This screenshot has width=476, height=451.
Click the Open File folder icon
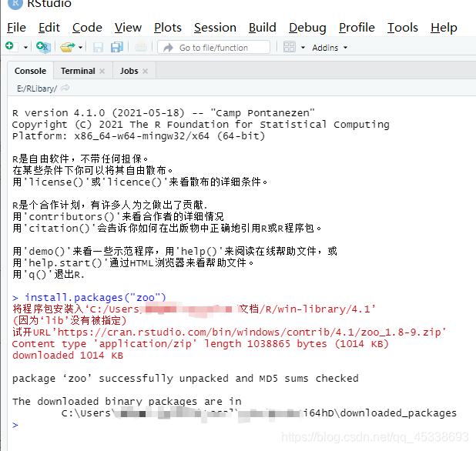tap(67, 47)
